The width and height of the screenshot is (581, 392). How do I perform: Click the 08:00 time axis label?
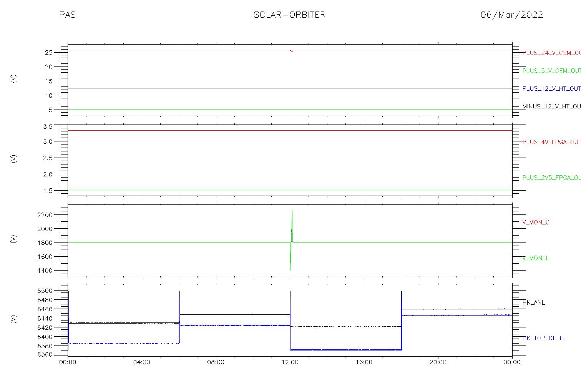(x=216, y=362)
